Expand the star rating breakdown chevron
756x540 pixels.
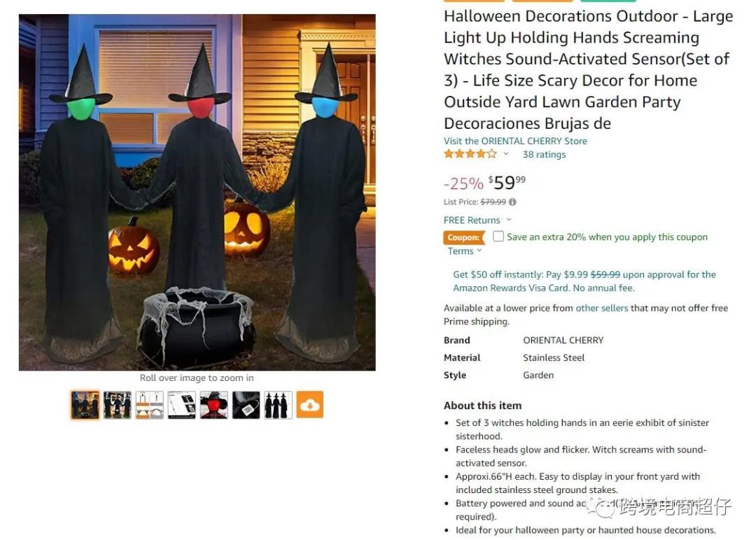(506, 154)
